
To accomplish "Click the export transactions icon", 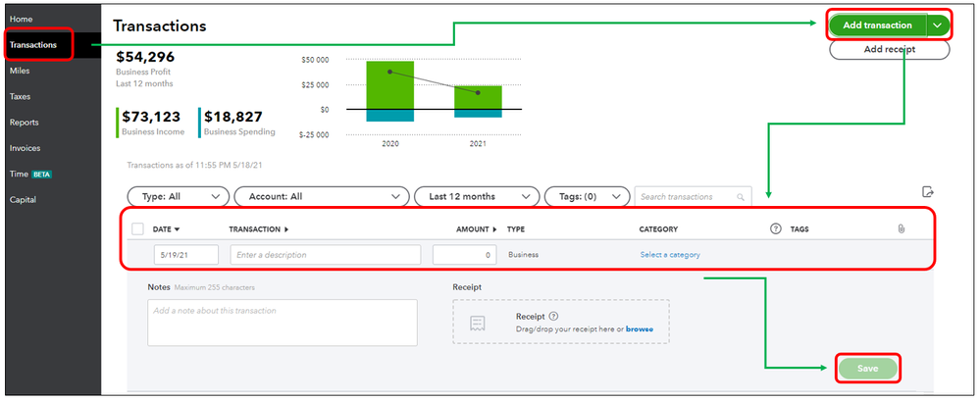I will [x=927, y=191].
